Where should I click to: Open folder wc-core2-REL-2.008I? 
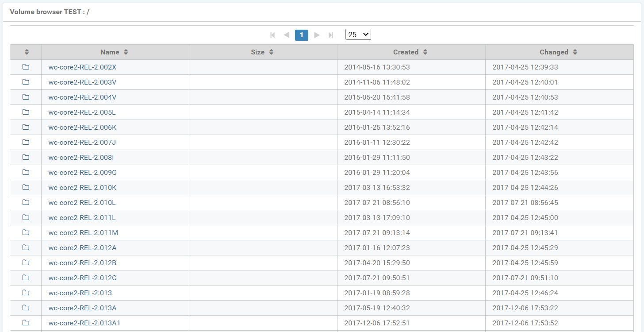pyautogui.click(x=81, y=158)
